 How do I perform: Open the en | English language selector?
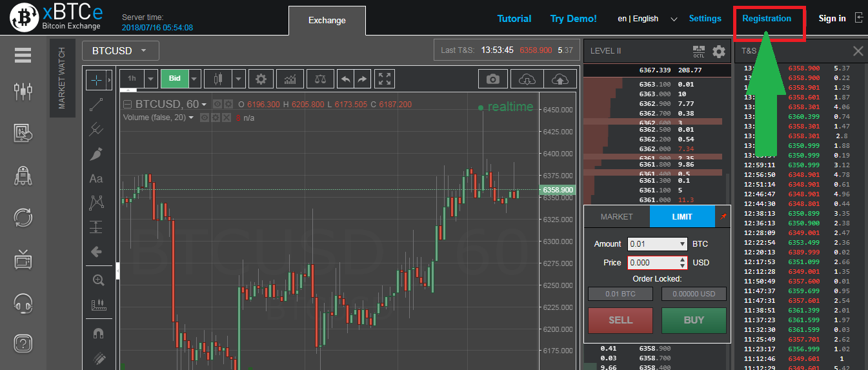pos(647,19)
